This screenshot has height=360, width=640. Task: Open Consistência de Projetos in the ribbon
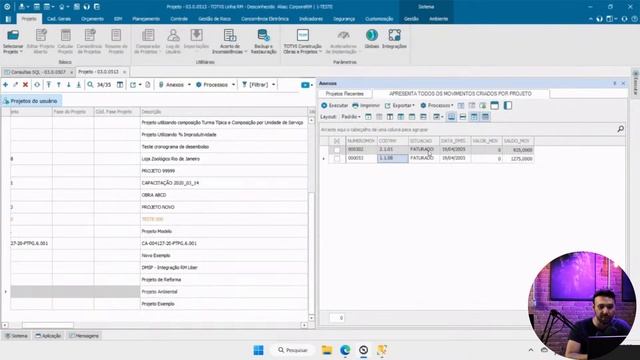[x=89, y=41]
